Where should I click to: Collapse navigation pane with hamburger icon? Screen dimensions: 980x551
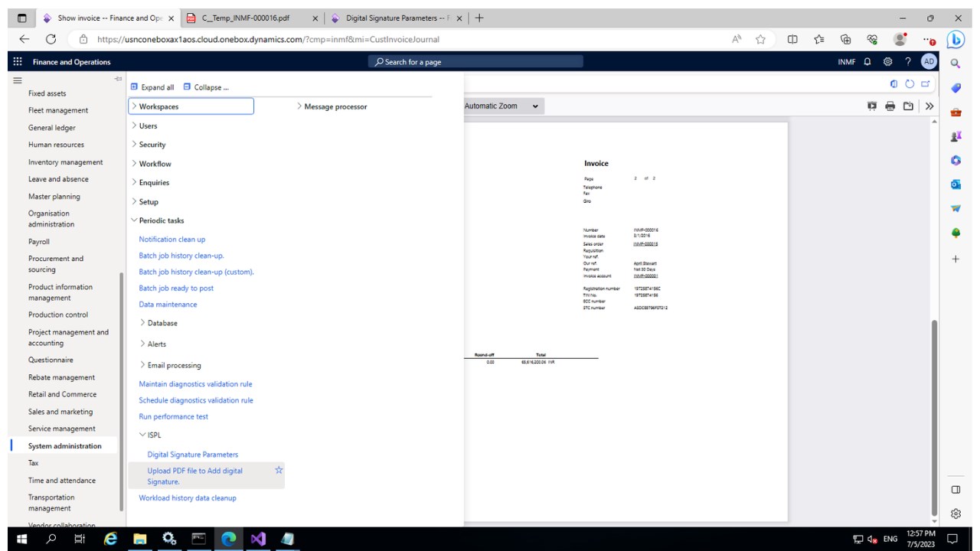pos(17,80)
